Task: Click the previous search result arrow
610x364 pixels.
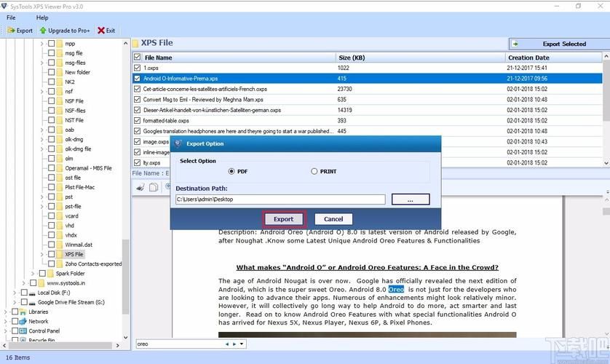Action: point(227,344)
